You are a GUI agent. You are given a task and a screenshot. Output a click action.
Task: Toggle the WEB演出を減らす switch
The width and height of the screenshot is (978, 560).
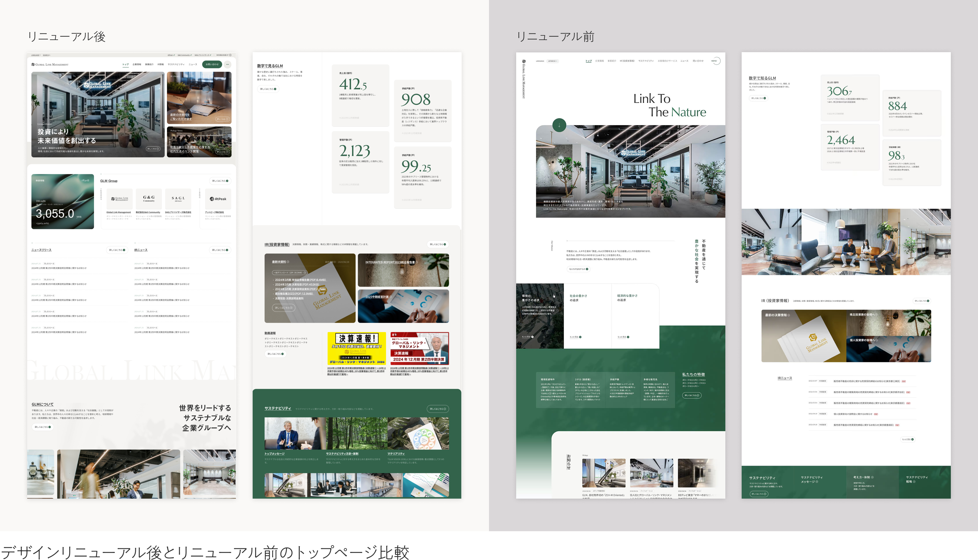[230, 55]
